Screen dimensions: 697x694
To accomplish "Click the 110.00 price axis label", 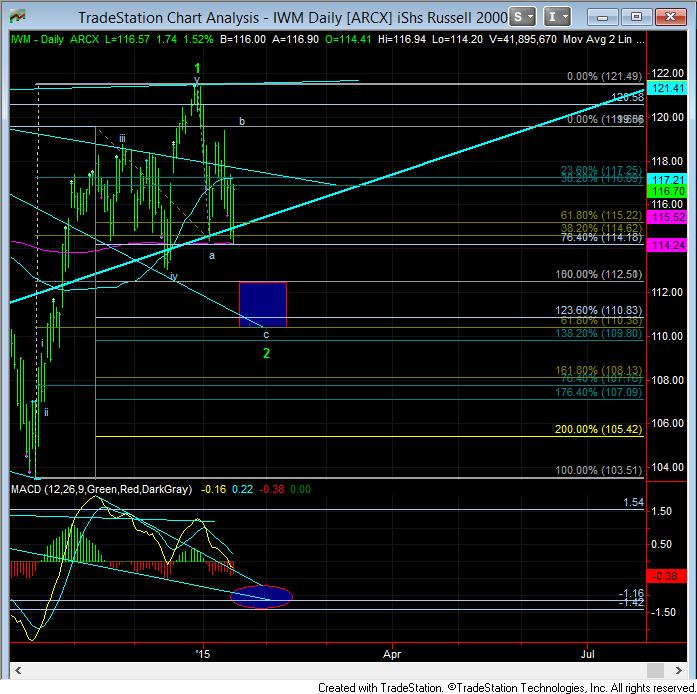I will [668, 336].
